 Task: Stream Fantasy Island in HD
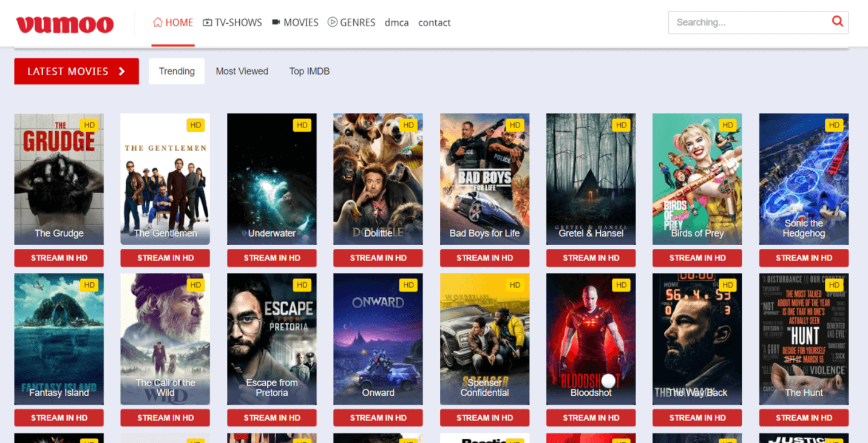(59, 418)
